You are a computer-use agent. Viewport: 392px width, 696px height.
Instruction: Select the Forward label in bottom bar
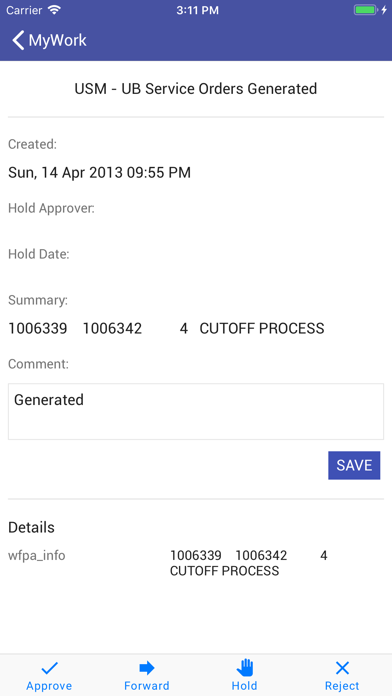pyautogui.click(x=147, y=686)
